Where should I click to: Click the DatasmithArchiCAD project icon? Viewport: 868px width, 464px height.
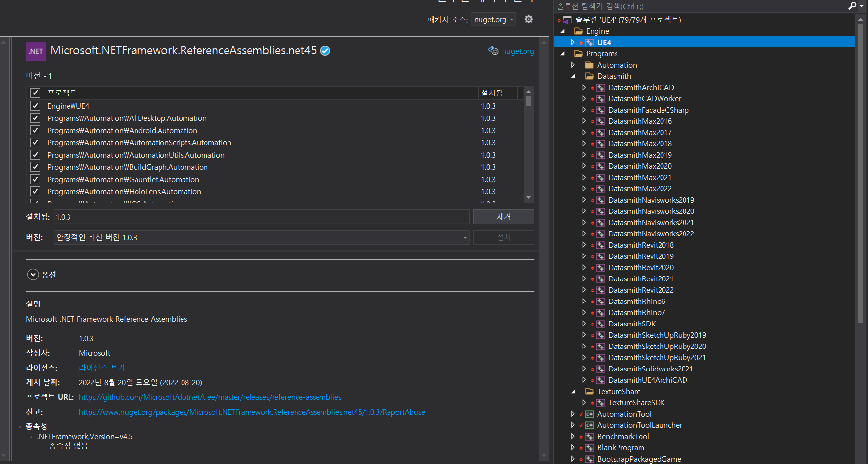[x=600, y=88]
